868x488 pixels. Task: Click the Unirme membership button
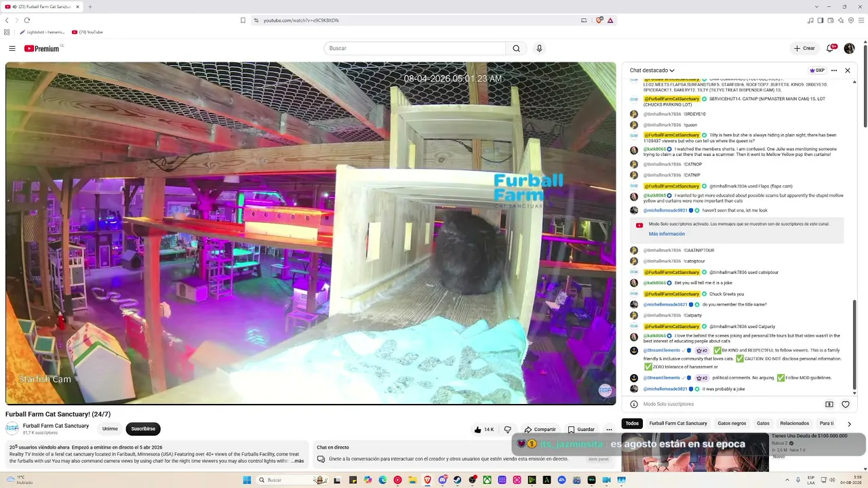[110, 429]
